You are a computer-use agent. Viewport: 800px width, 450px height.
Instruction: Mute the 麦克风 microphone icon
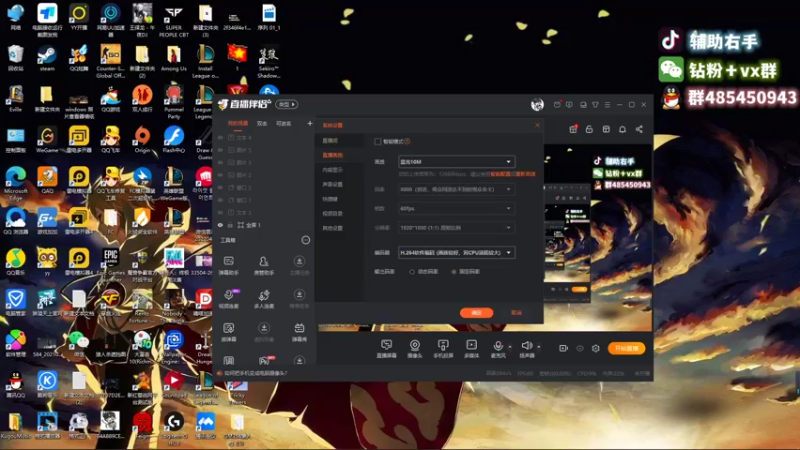[x=498, y=346]
